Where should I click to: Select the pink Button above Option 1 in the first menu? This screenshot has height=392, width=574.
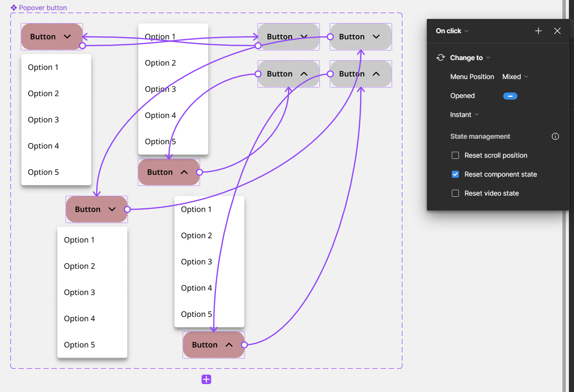click(52, 37)
